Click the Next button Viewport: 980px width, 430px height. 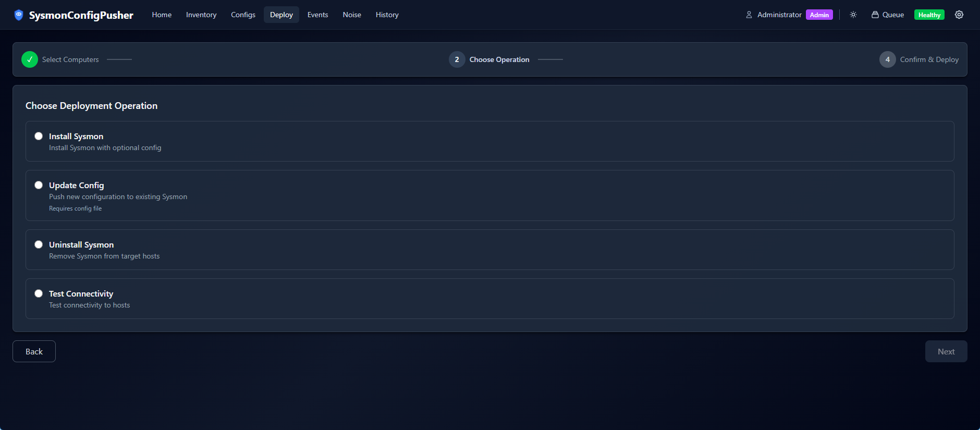(x=946, y=351)
